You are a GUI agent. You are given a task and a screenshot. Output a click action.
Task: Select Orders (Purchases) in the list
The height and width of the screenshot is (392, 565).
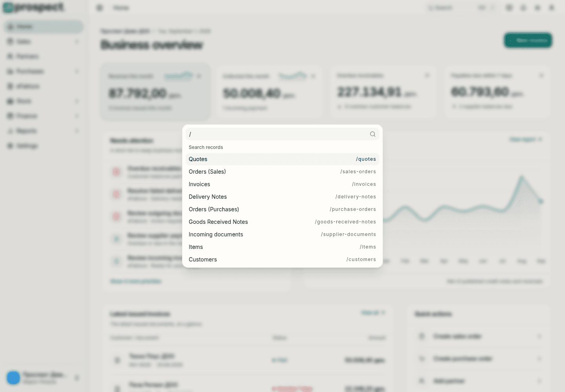(x=282, y=209)
